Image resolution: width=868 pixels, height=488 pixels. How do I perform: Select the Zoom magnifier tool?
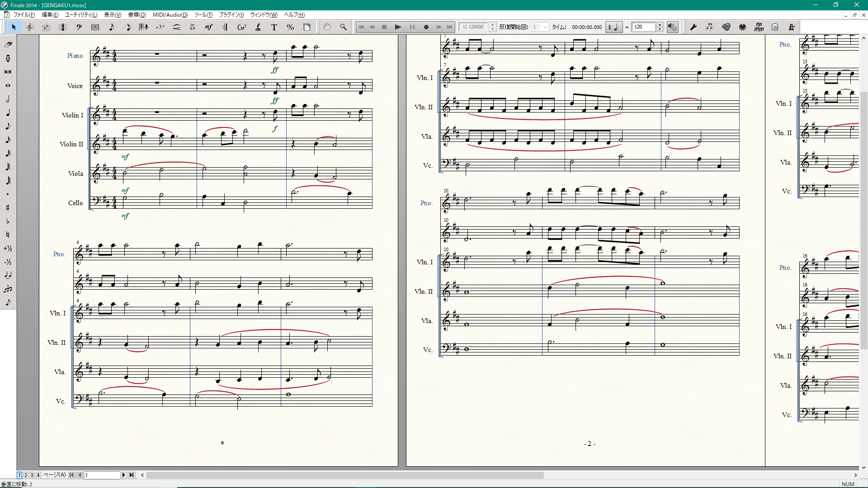click(344, 27)
